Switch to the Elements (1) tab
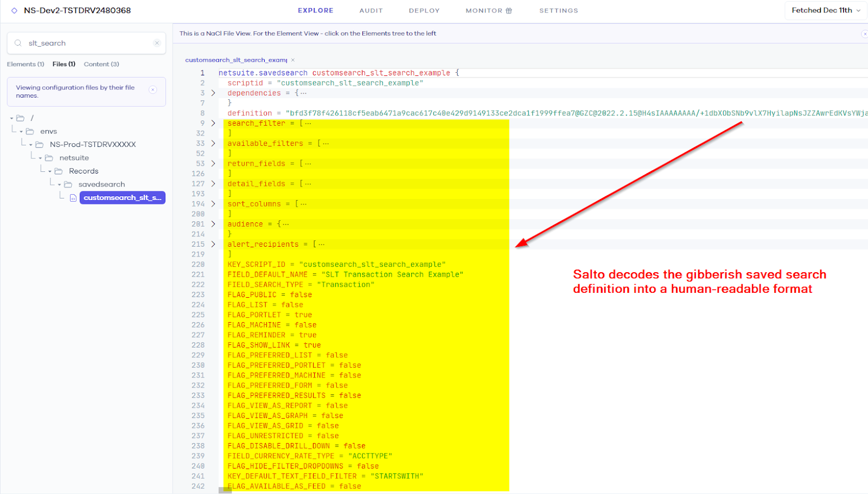 (25, 64)
